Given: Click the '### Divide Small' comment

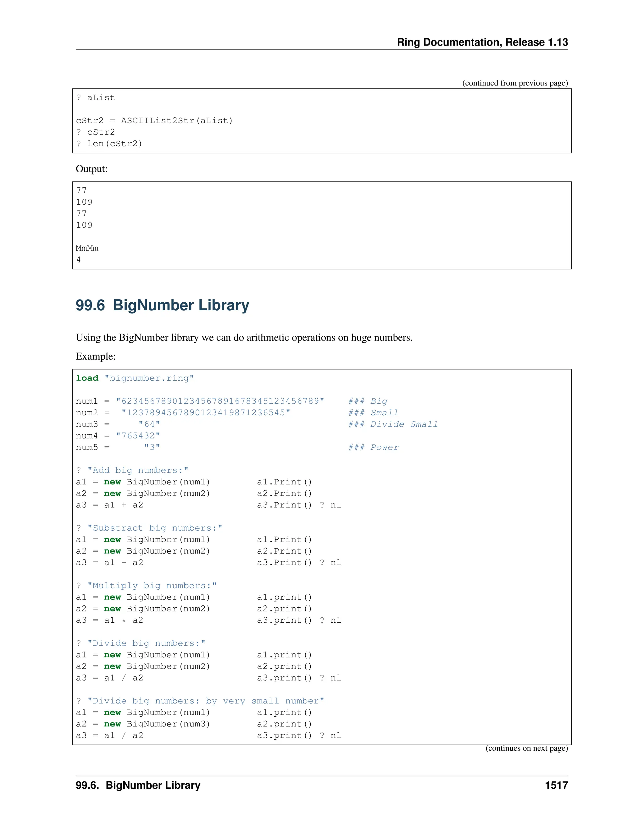Looking at the screenshot, I should pos(393,424).
